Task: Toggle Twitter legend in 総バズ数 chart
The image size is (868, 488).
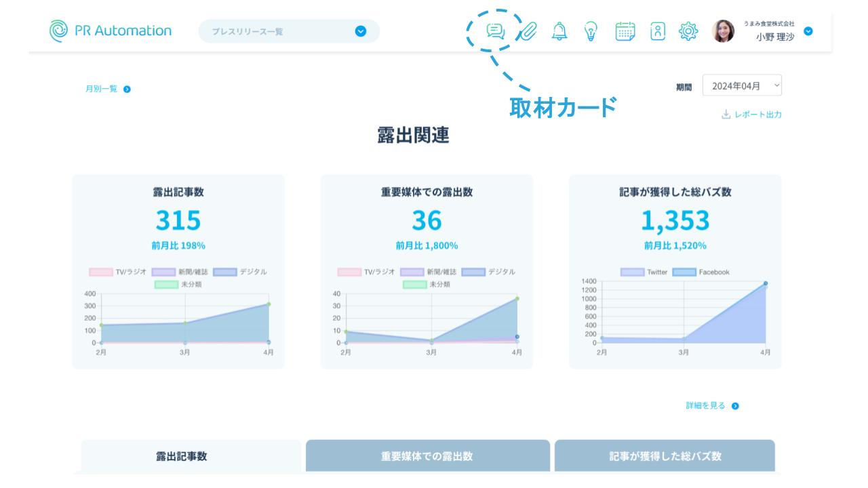Action: (644, 272)
